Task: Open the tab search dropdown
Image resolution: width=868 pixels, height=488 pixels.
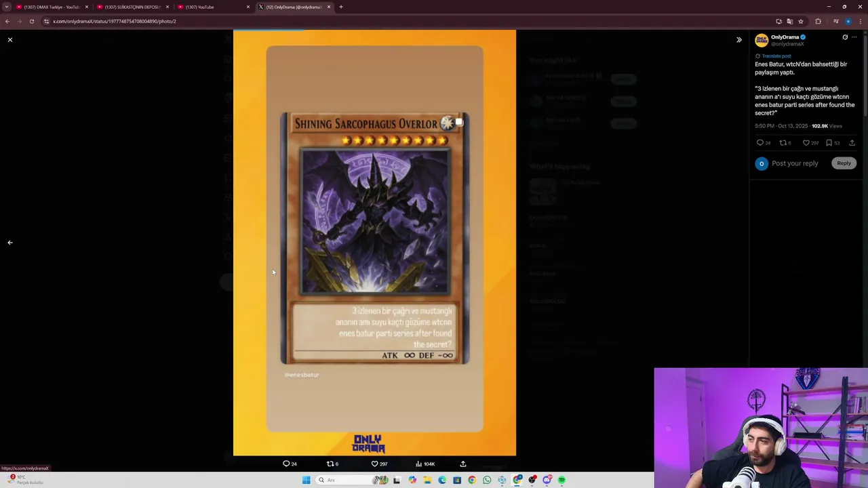Action: tap(6, 7)
